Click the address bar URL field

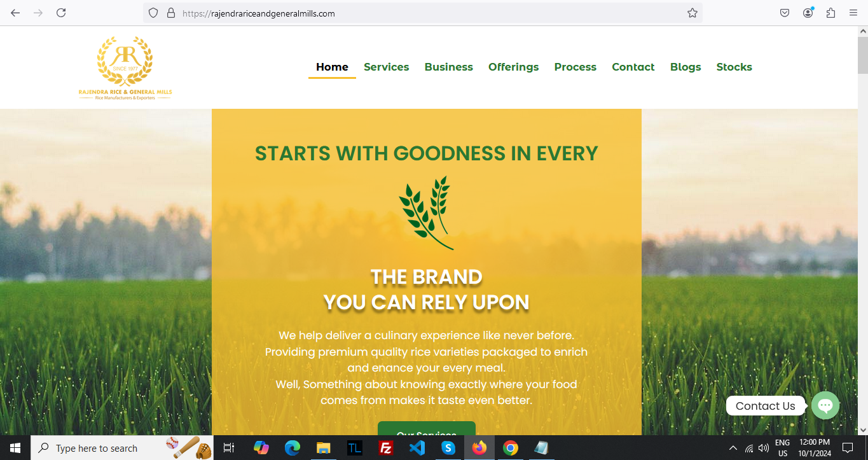(x=422, y=13)
